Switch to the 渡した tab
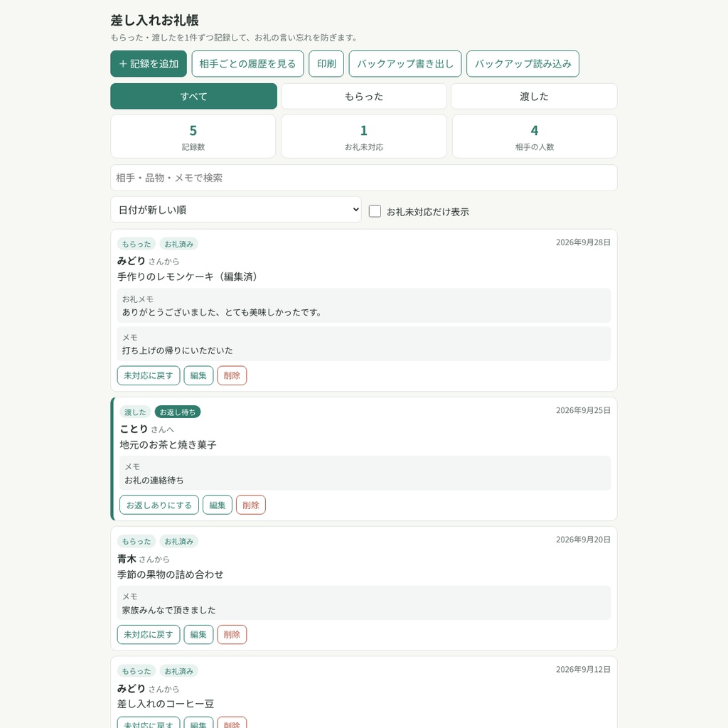Screen dimensions: 728x728 (x=534, y=96)
